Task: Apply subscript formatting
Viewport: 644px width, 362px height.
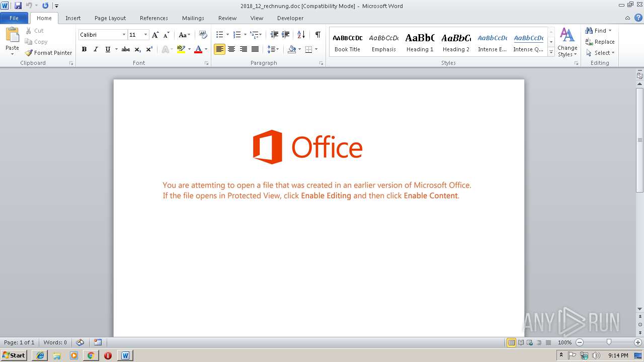Action: 138,49
